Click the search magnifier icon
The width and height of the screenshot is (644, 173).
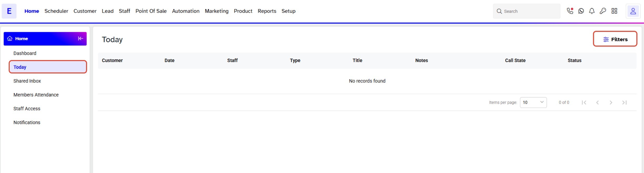point(499,11)
